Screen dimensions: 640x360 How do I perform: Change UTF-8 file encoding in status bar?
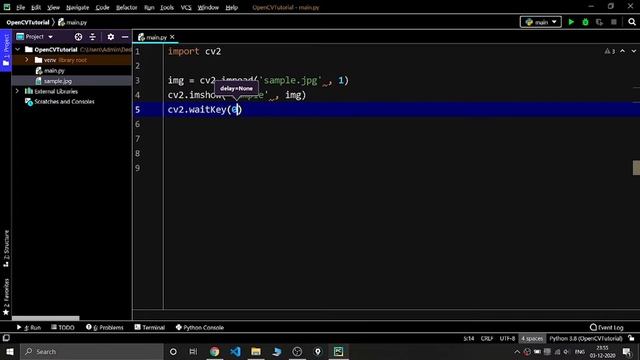pyautogui.click(x=507, y=338)
